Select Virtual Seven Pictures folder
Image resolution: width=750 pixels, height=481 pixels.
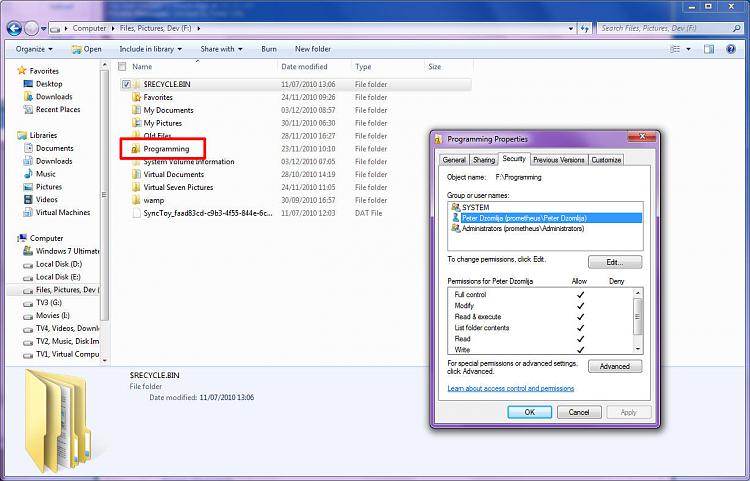point(178,187)
